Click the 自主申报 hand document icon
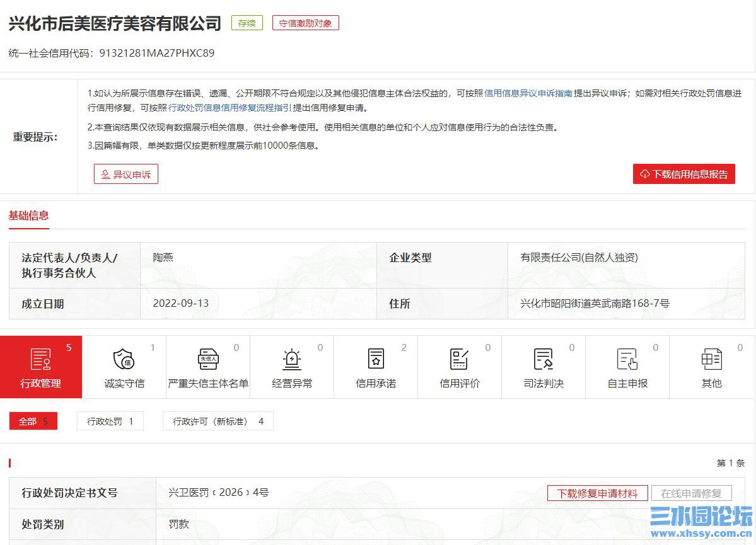Screen dimensions: 756x545 click(x=627, y=359)
